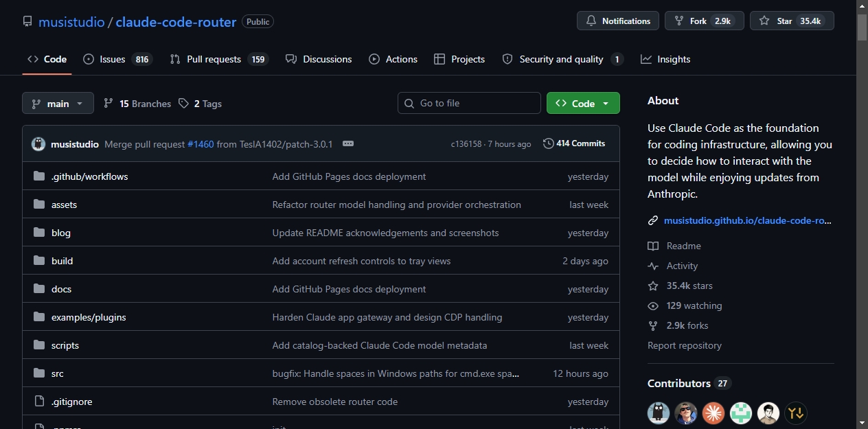Click the examples/plugins folder icon
Screen dimensions: 868x429
click(x=39, y=317)
